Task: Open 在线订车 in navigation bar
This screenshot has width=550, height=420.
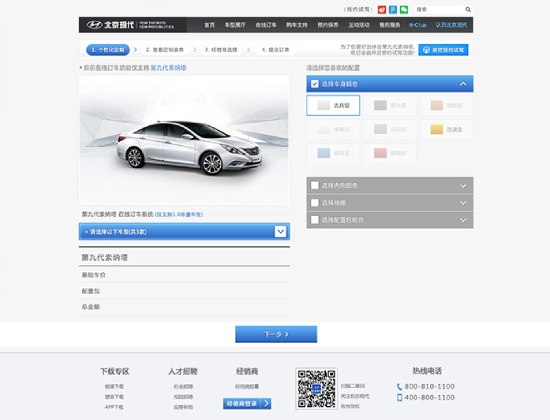Action: coord(266,25)
